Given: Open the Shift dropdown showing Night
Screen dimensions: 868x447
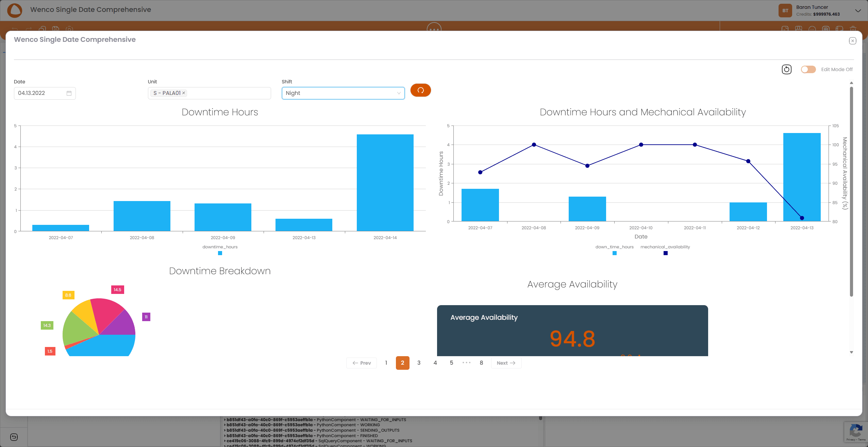Looking at the screenshot, I should coord(343,93).
